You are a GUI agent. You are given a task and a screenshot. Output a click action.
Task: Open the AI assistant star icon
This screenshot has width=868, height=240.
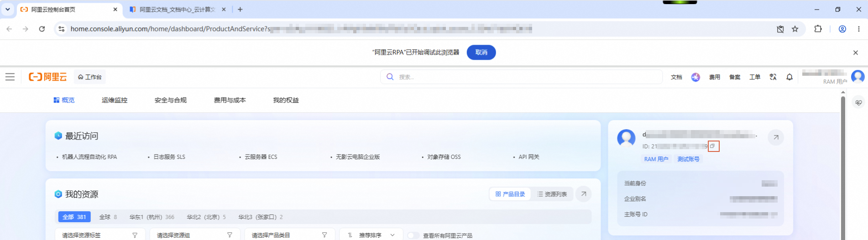point(695,77)
